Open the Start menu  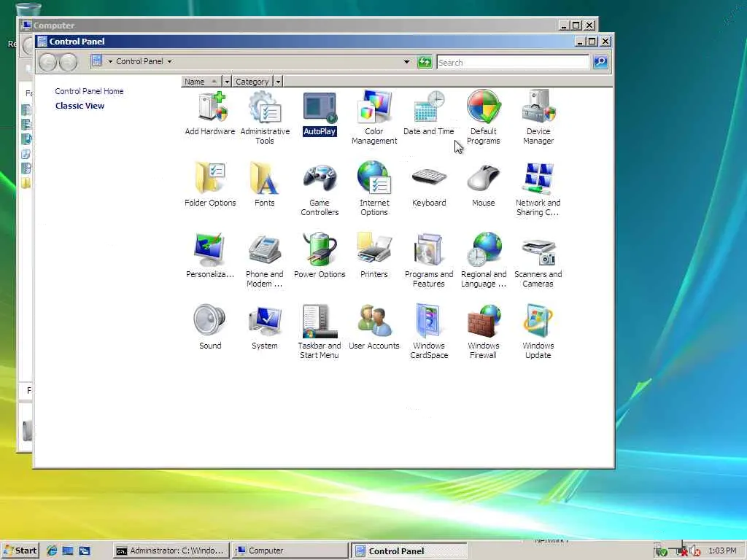[20, 551]
